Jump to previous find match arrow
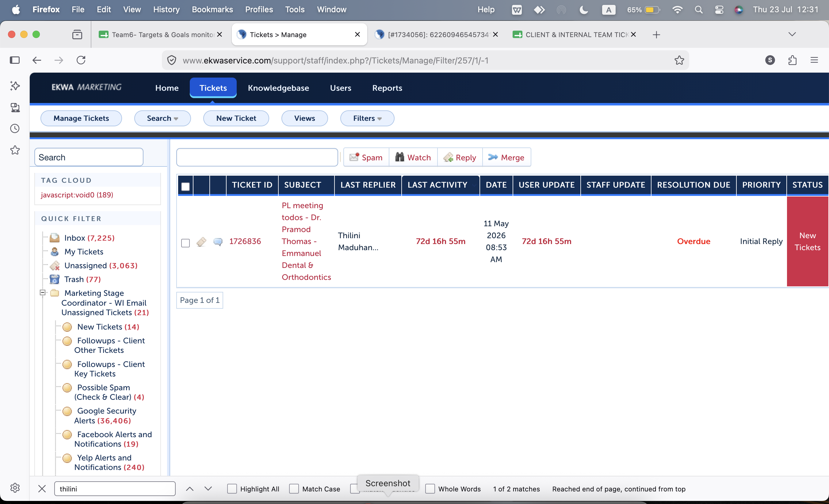The width and height of the screenshot is (829, 504). click(x=190, y=489)
